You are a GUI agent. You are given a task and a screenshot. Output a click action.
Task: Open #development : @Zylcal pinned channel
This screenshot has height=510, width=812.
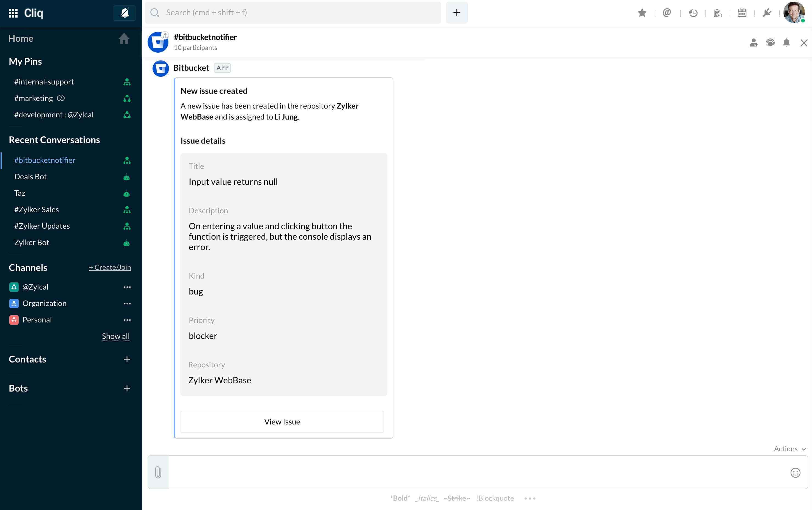(x=53, y=115)
